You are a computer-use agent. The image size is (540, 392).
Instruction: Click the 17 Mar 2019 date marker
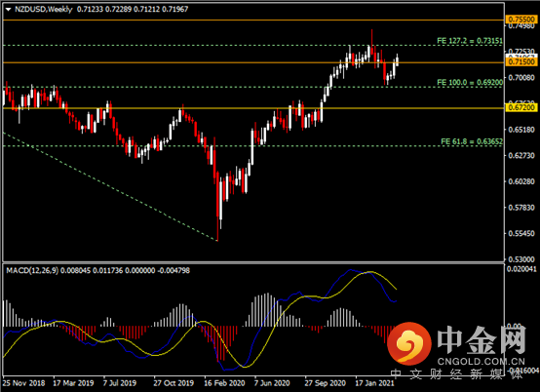[73, 383]
